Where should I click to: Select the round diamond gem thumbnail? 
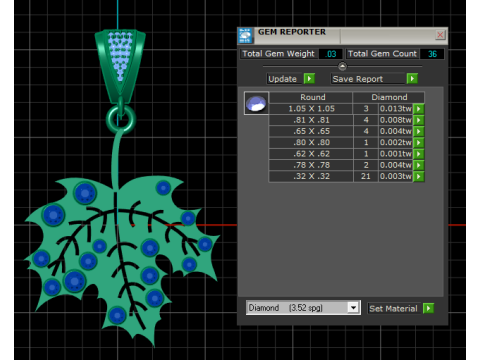(256, 103)
